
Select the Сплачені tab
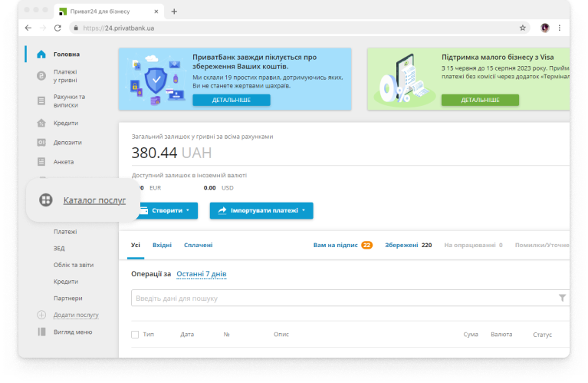[198, 245]
